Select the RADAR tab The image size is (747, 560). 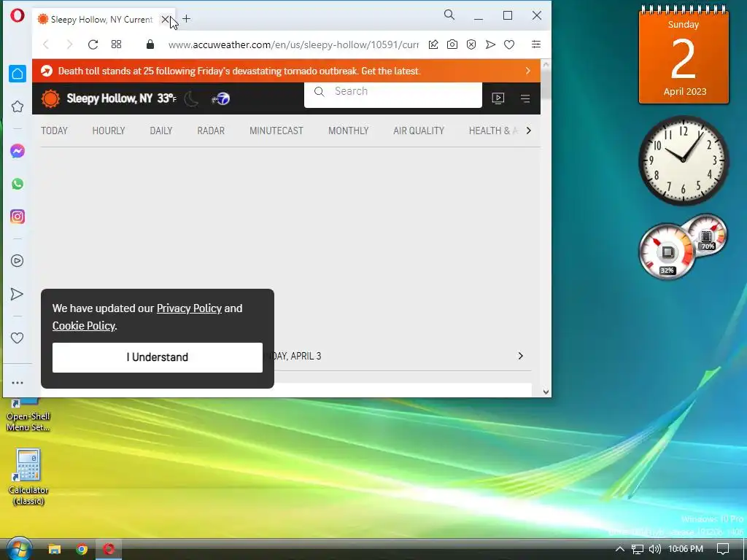coord(211,131)
